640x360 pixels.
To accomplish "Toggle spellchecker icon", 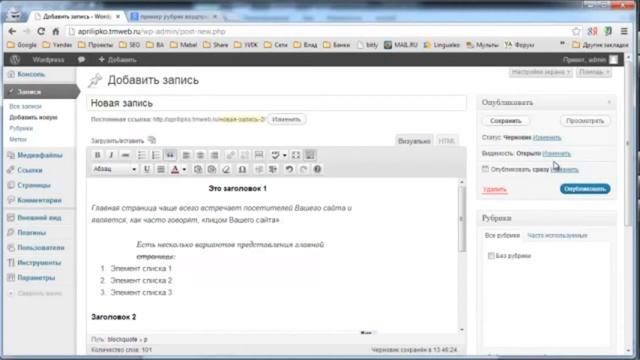I will point(276,155).
